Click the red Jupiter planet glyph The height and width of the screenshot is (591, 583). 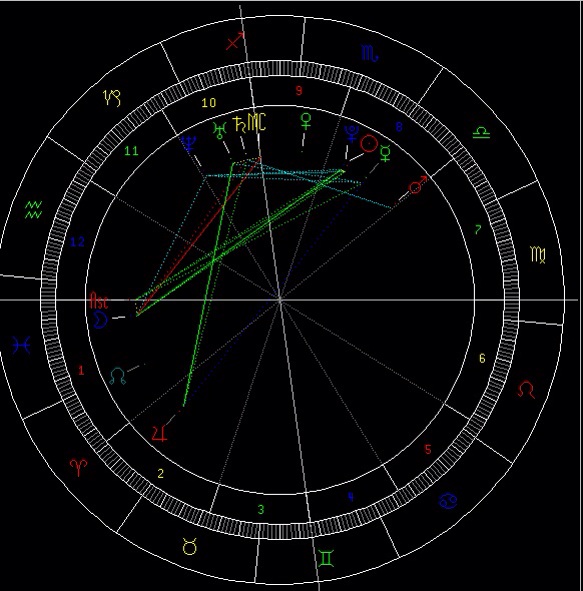click(159, 433)
